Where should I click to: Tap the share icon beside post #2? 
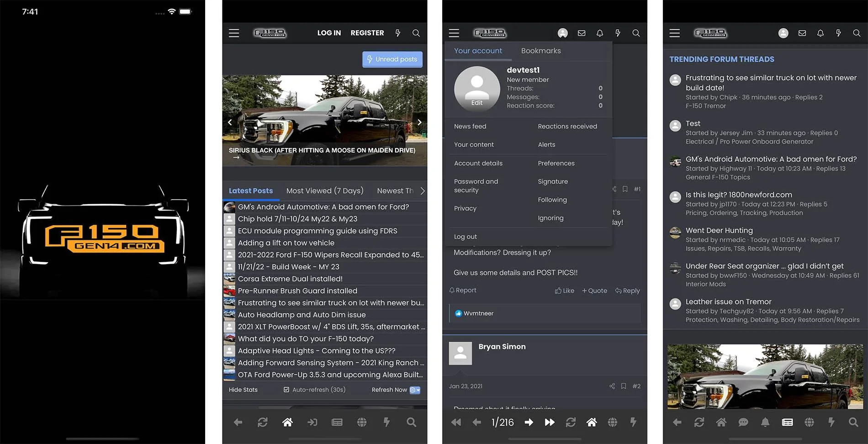point(612,386)
